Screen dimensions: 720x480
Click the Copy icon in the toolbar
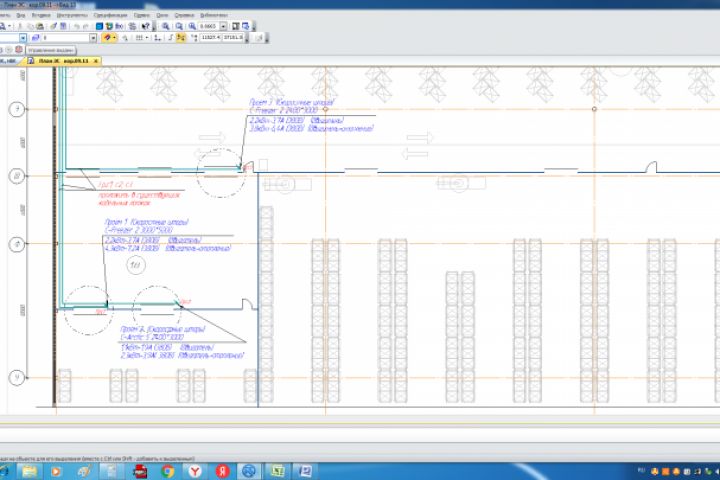(30, 26)
